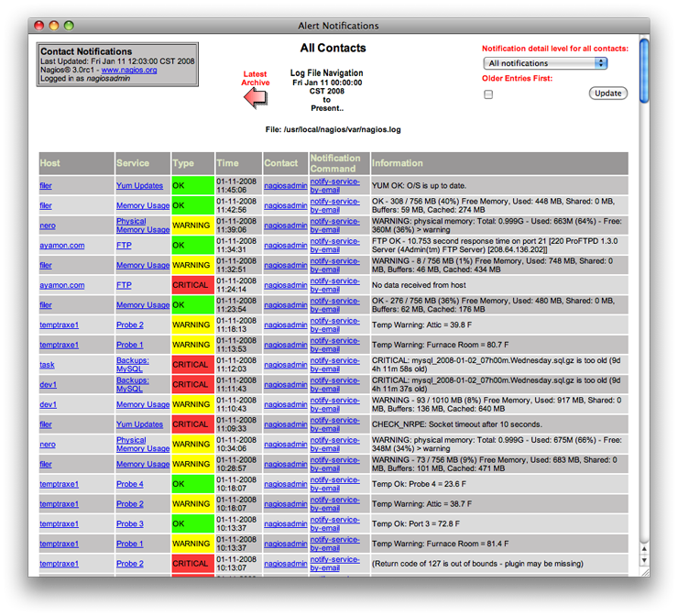
Task: Click notify-service-by-email in the FTP OK row
Action: pyautogui.click(x=335, y=245)
